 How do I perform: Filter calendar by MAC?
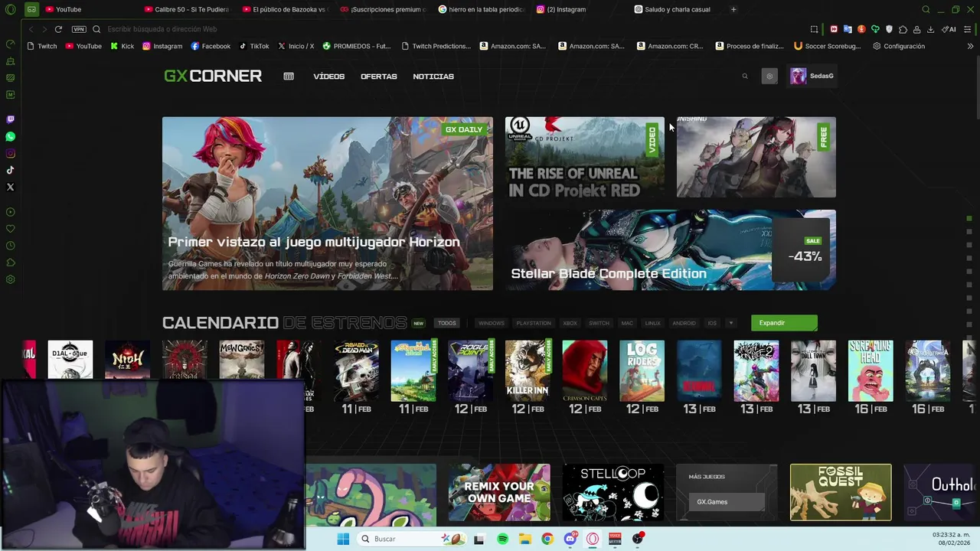(627, 323)
